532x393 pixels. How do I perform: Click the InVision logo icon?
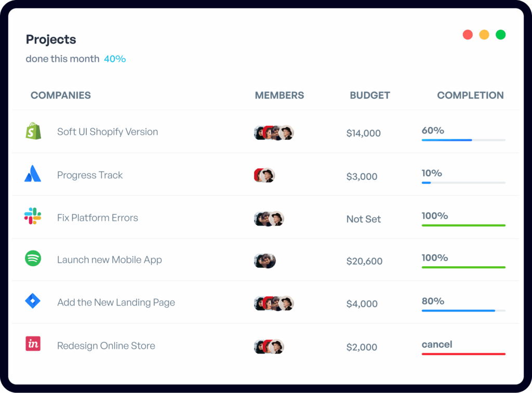click(33, 344)
